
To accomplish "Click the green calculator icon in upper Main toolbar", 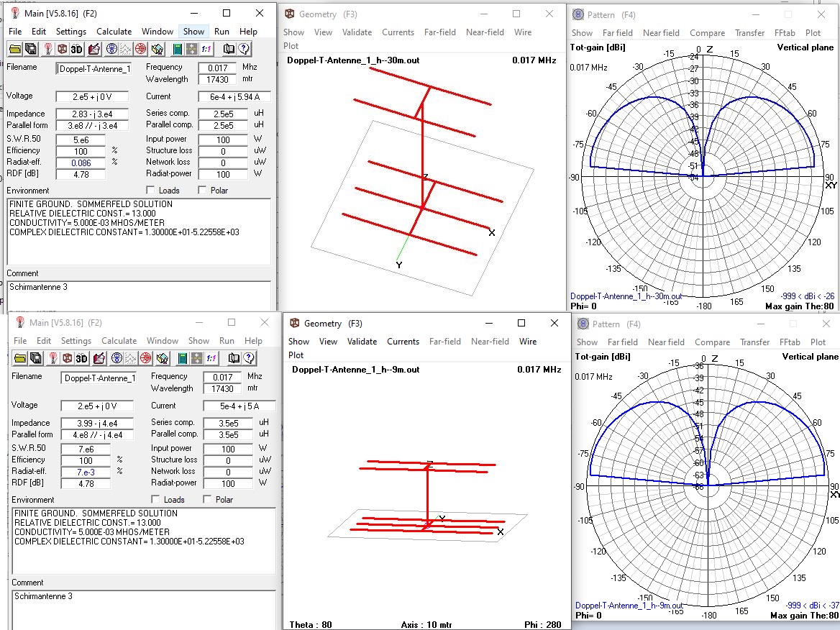I will pos(177,49).
